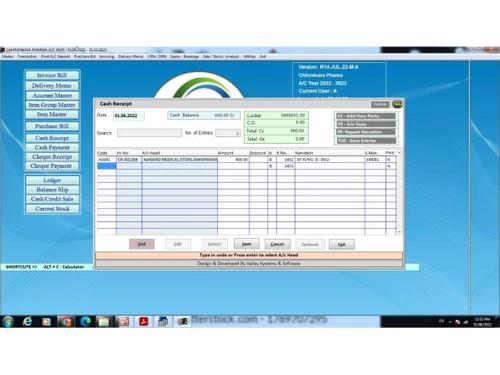Open the Adobe Acrobat taskbar icon
This screenshot has width=500, height=375.
point(144,322)
